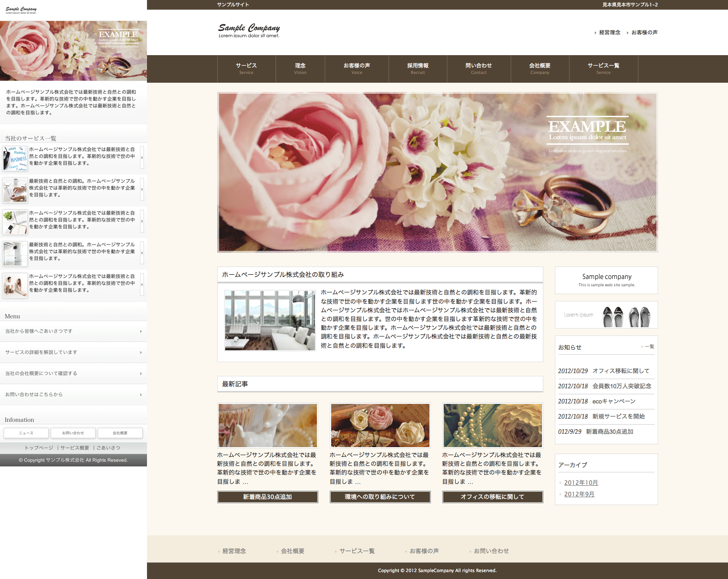Click the 新着商品30点追加 button

tap(267, 497)
